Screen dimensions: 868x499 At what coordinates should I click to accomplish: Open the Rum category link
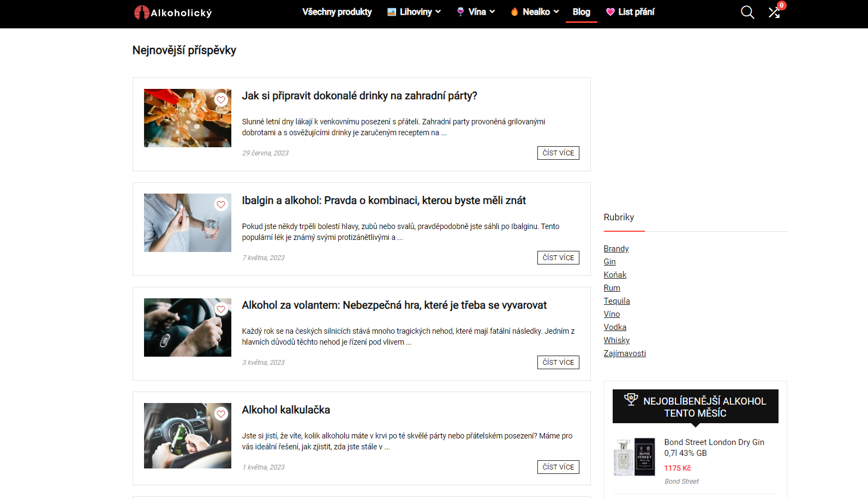[612, 288]
